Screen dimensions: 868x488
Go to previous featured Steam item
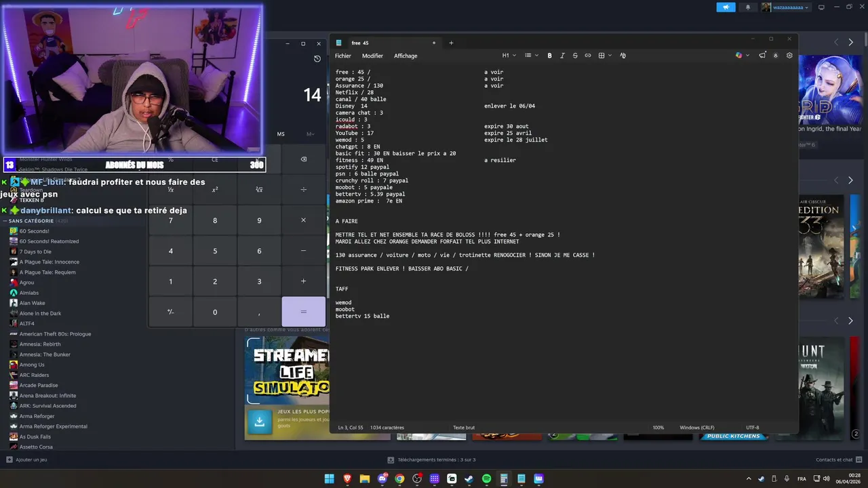836,42
